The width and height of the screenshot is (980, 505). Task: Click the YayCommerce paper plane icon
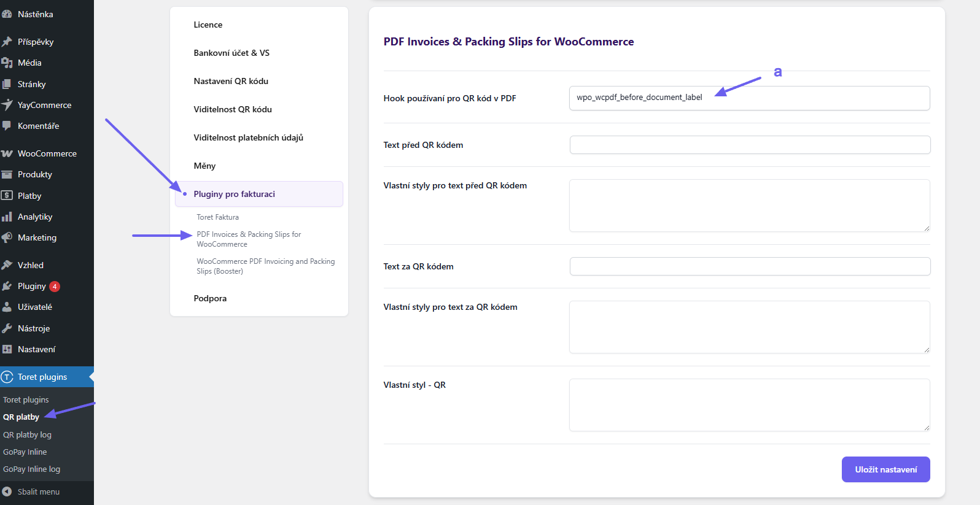[x=7, y=105]
